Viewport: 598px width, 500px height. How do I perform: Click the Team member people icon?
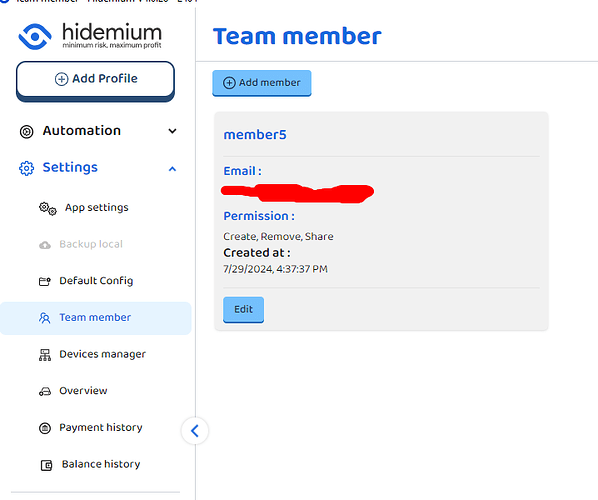pos(45,318)
